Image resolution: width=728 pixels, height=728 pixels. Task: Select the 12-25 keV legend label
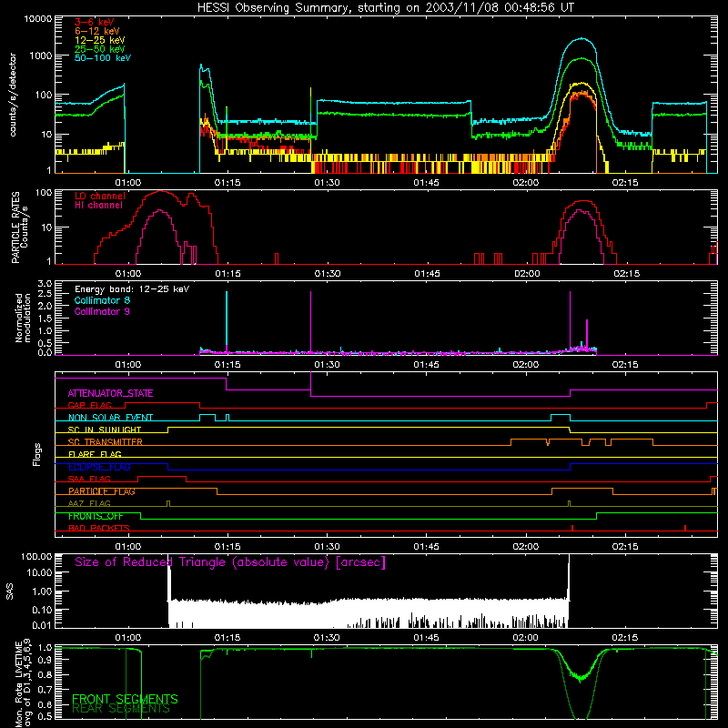click(x=100, y=40)
